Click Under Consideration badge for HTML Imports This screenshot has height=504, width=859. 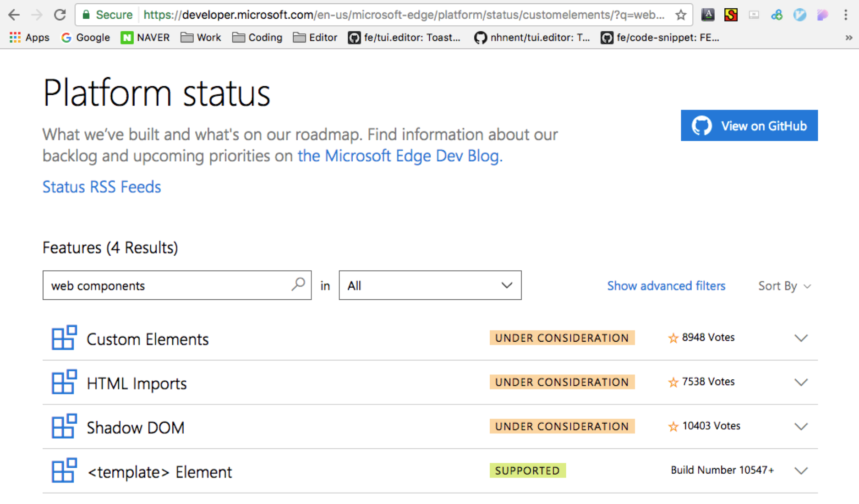562,382
